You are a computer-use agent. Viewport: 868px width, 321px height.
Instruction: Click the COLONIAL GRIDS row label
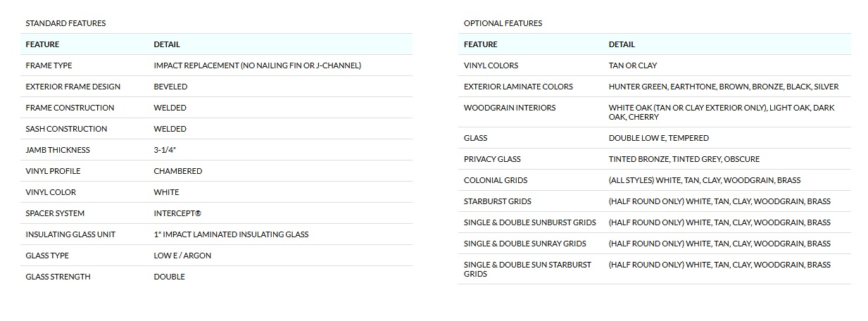[x=495, y=180]
